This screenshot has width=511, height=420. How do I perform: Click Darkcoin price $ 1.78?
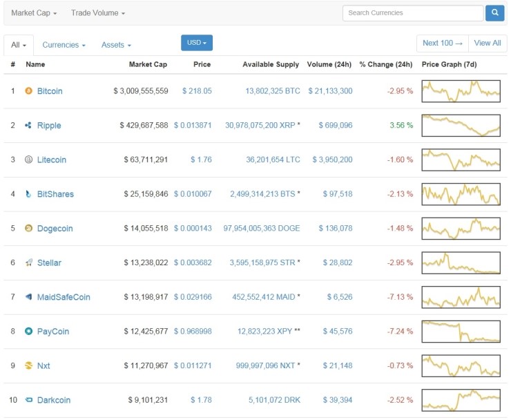(201, 400)
